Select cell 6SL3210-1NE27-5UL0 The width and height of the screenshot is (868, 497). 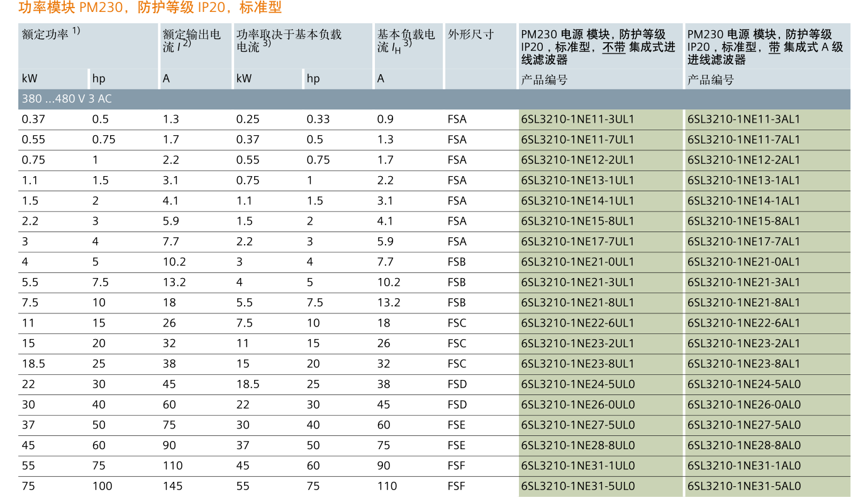pyautogui.click(x=578, y=425)
